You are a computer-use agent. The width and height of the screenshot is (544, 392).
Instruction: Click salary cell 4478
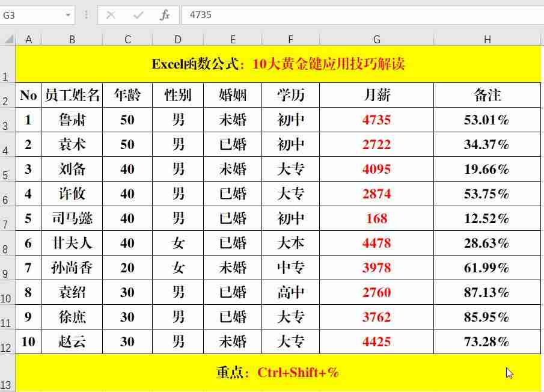coord(376,243)
